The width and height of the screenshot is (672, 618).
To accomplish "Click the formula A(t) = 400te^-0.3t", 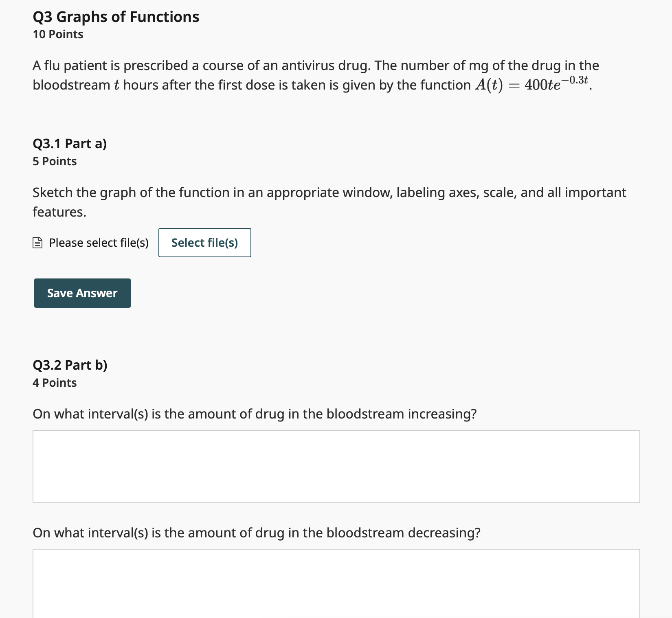I will click(x=531, y=84).
